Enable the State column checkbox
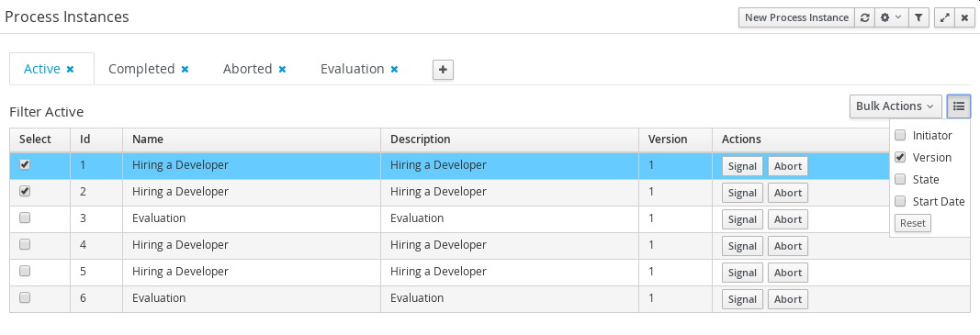The image size is (980, 335). (901, 179)
